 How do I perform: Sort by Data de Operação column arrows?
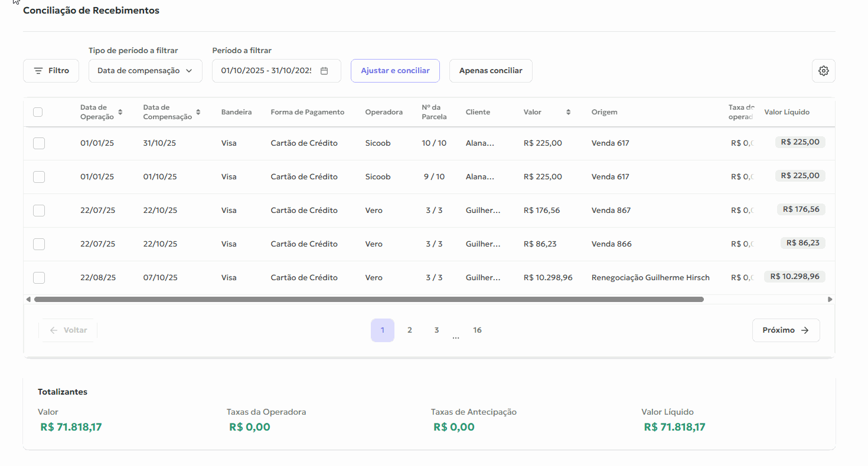click(x=120, y=112)
